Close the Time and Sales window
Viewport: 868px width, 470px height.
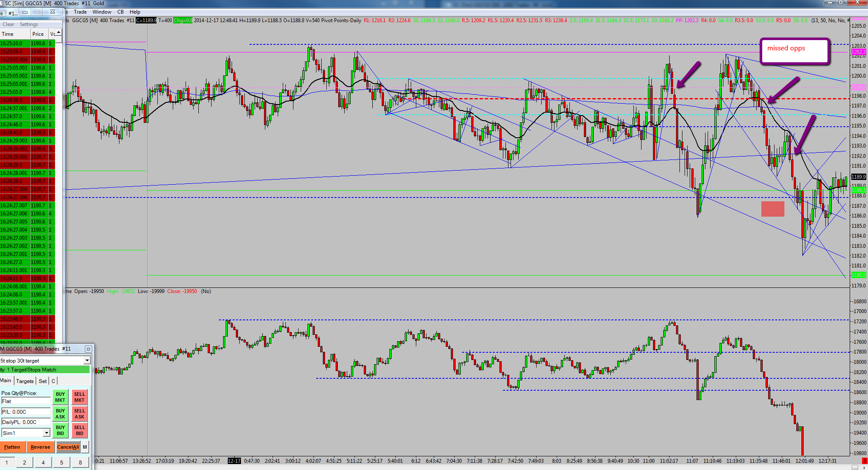click(x=52, y=12)
